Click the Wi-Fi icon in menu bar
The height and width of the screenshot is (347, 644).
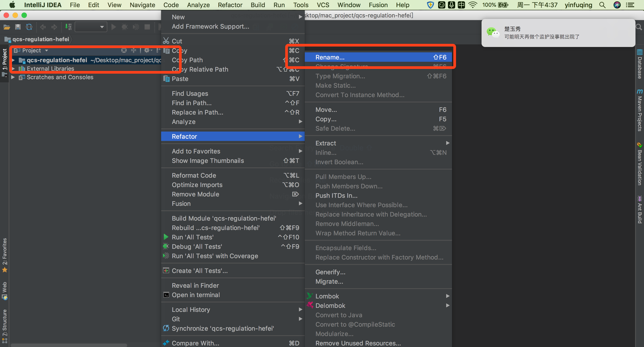click(x=473, y=5)
